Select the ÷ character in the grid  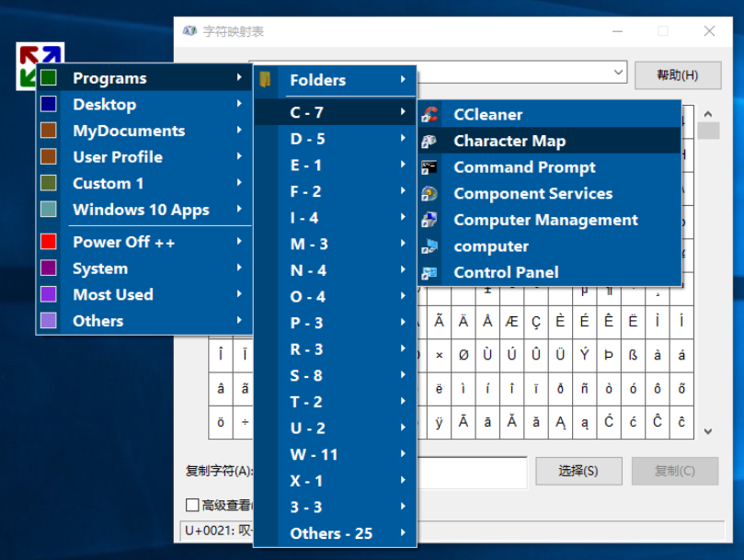click(x=245, y=422)
